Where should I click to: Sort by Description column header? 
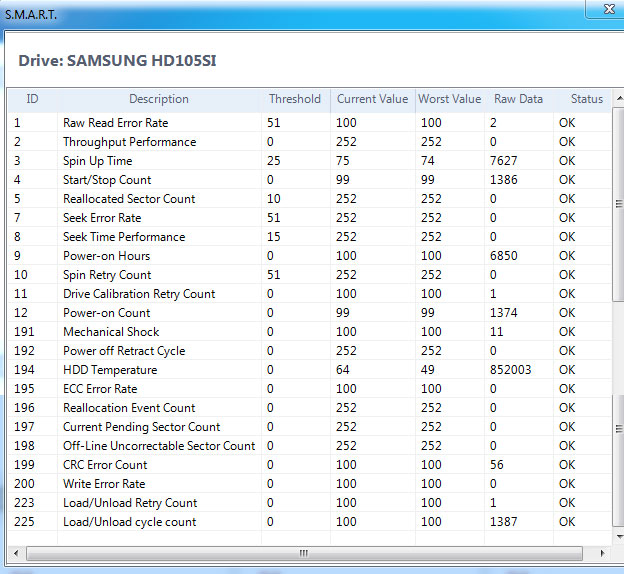(159, 99)
